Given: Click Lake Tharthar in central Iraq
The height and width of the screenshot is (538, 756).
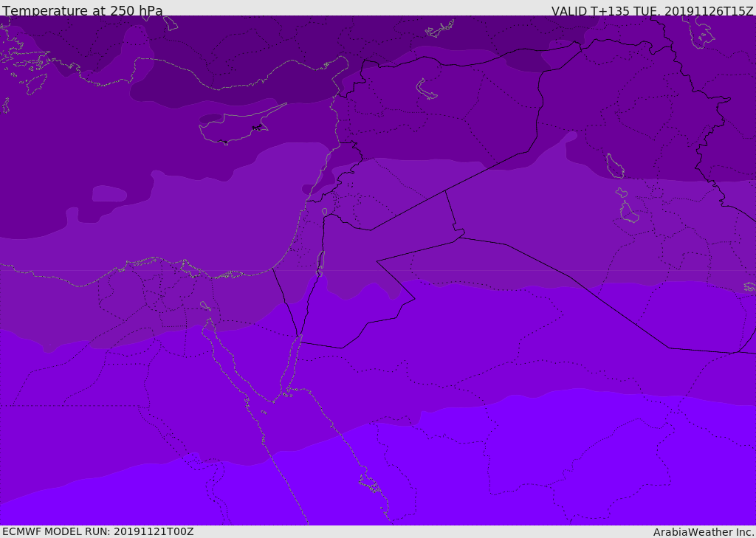Looking at the screenshot, I should (614, 165).
